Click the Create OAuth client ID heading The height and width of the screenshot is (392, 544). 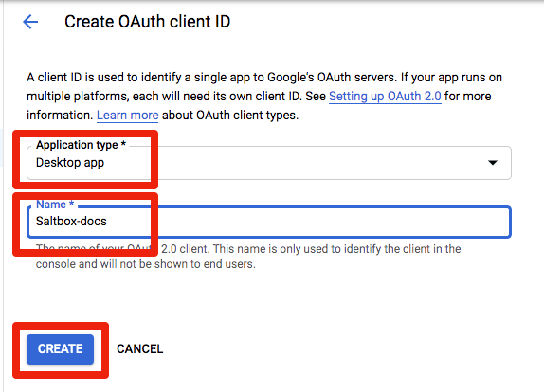tap(148, 22)
